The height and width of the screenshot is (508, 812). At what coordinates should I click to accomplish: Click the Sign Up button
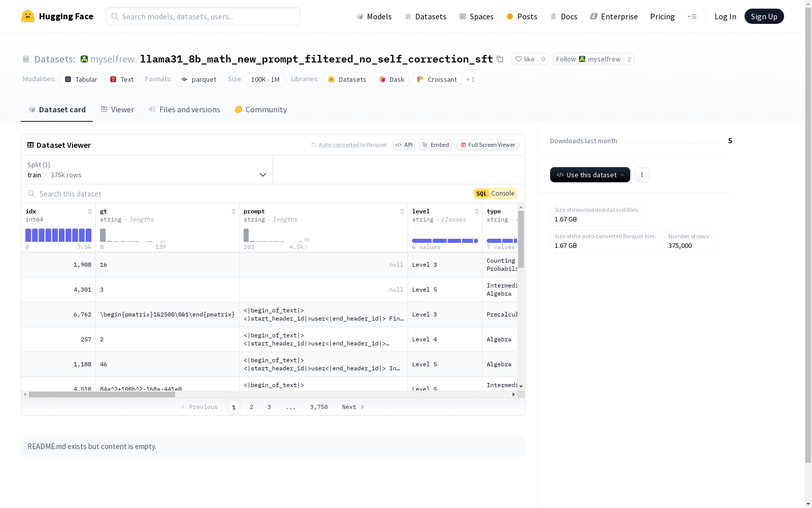764,16
